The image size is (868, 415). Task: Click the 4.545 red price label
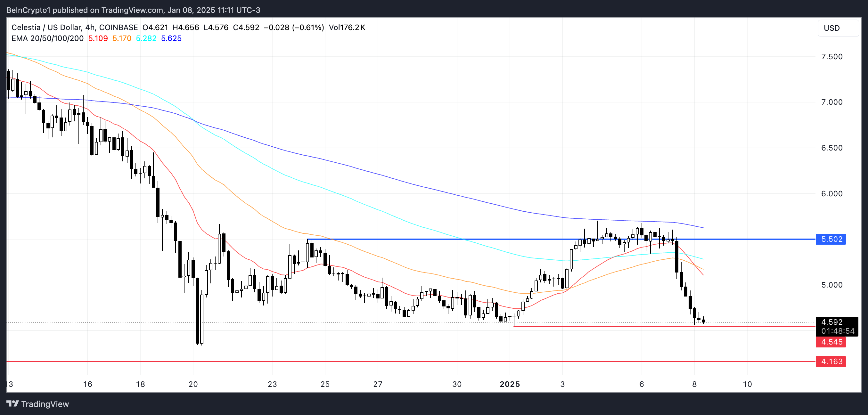(x=831, y=342)
